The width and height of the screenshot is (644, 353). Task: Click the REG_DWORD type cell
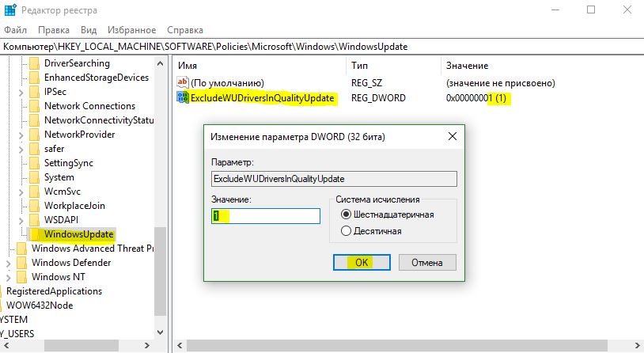point(378,98)
